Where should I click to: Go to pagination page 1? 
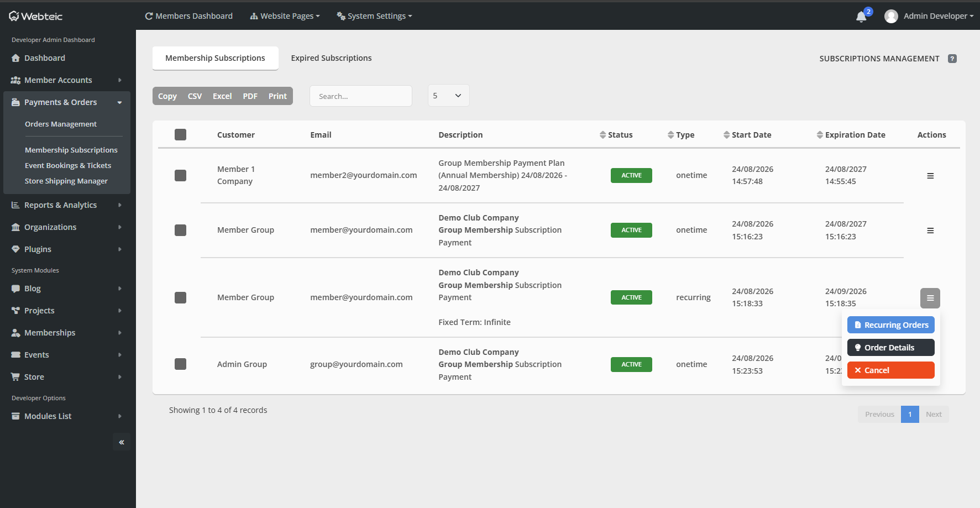click(x=910, y=414)
